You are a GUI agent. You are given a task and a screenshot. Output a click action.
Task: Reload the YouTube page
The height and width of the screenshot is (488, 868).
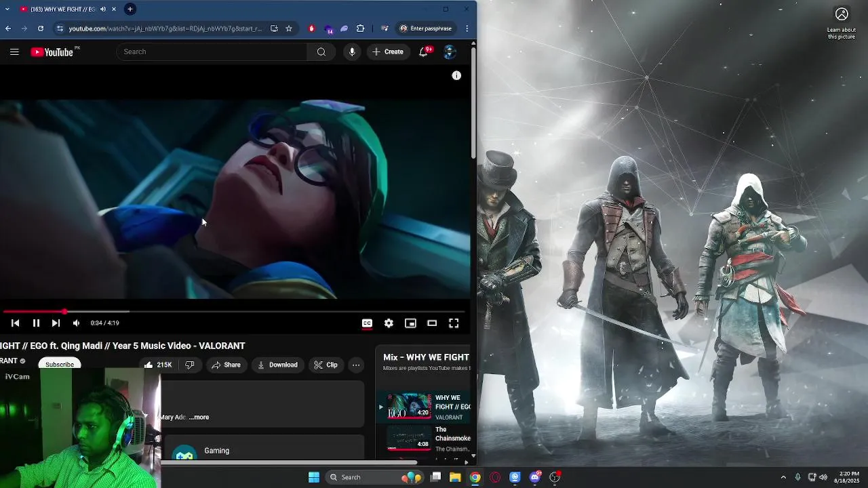[41, 28]
